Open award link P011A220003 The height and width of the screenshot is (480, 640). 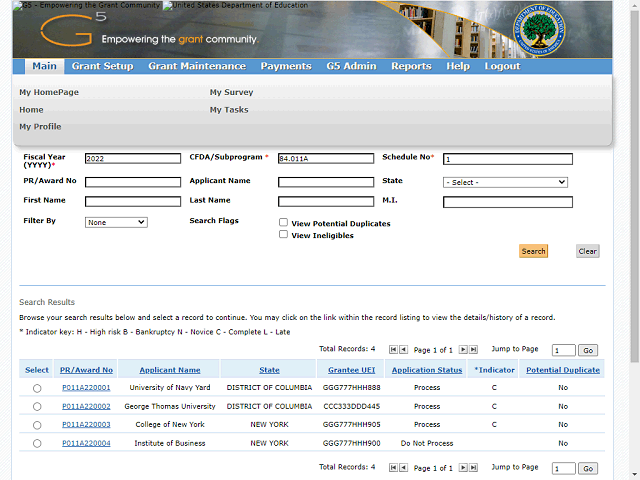click(x=86, y=424)
